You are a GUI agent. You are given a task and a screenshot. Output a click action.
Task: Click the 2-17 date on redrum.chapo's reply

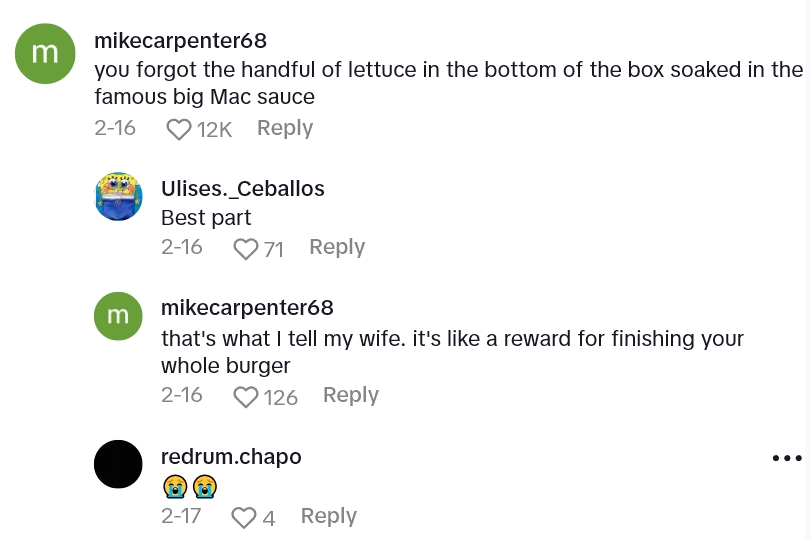182,516
